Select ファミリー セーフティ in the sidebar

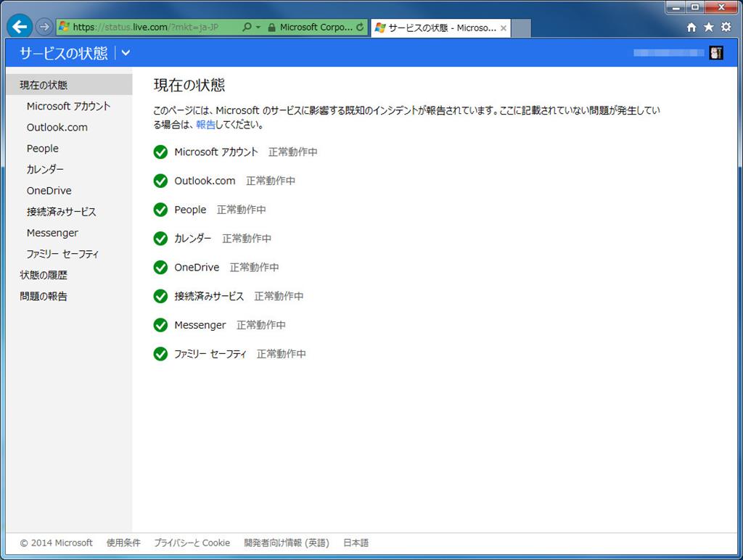click(62, 254)
